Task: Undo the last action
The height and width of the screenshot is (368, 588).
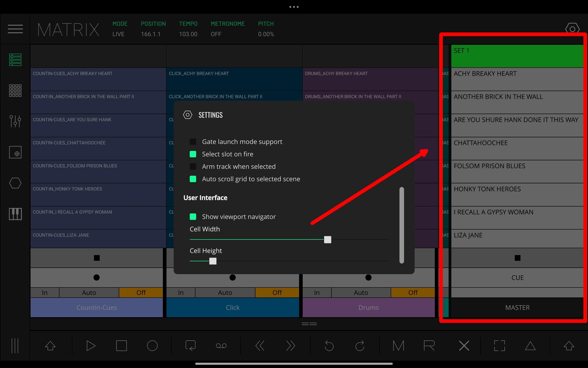Action: tap(329, 346)
